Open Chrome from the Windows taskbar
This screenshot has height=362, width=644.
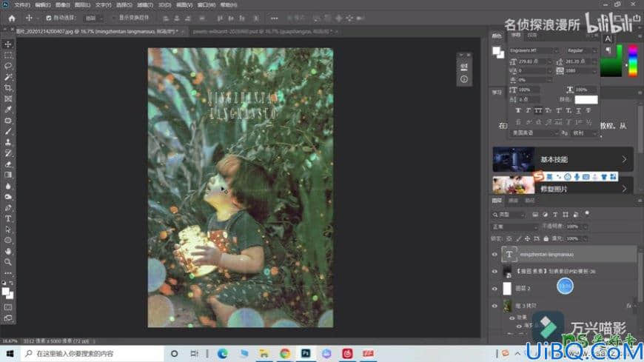(x=285, y=353)
